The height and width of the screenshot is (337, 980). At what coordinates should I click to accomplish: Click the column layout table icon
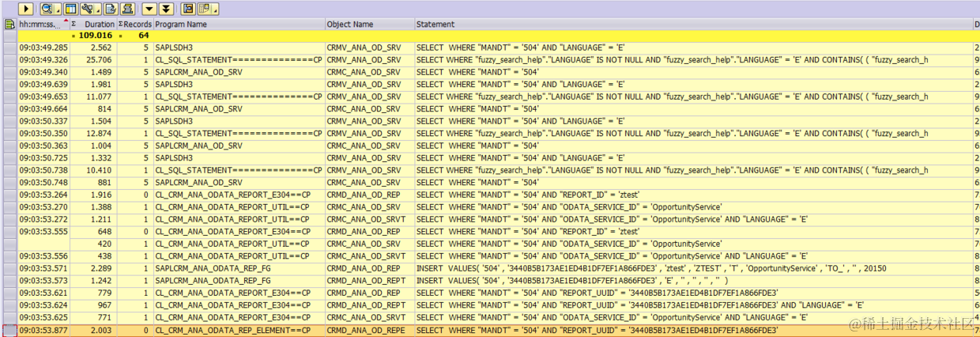[70, 9]
